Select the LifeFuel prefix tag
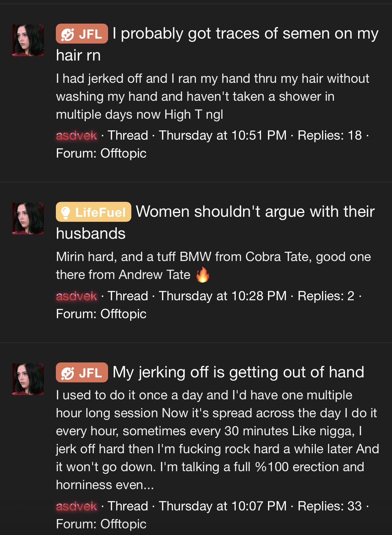Viewport: 392px width, 535px height. click(x=93, y=212)
